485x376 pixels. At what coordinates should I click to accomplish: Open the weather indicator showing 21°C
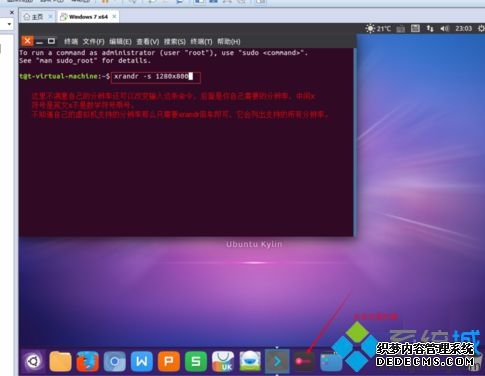pos(378,29)
